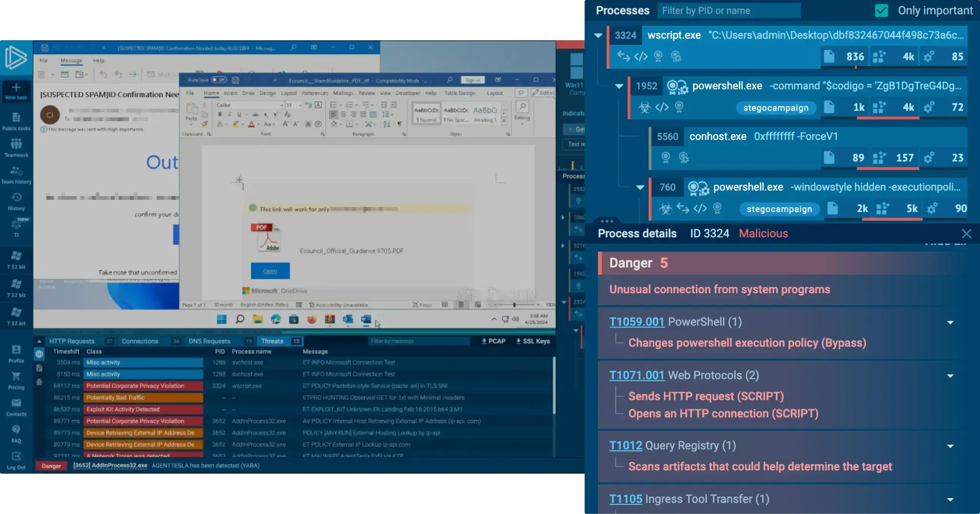Screen dimensions: 980x514
Task: Switch to the DNS Requests tab
Action: (209, 341)
